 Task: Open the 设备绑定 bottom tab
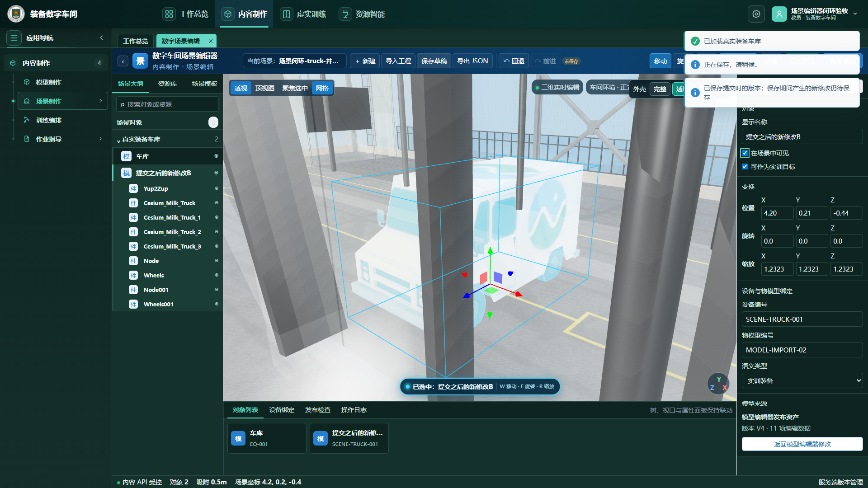[x=282, y=410]
